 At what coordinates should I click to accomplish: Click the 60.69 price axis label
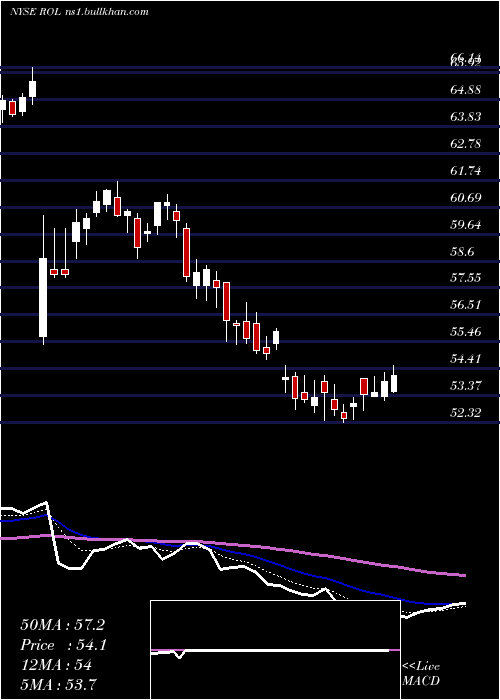[466, 197]
